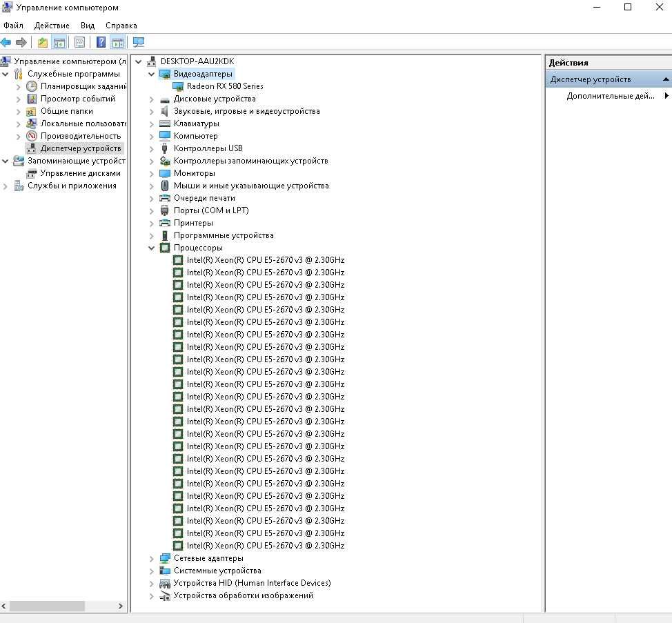The width and height of the screenshot is (672, 623).
Task: Expand the Дисковые устройства category
Action: click(x=151, y=99)
